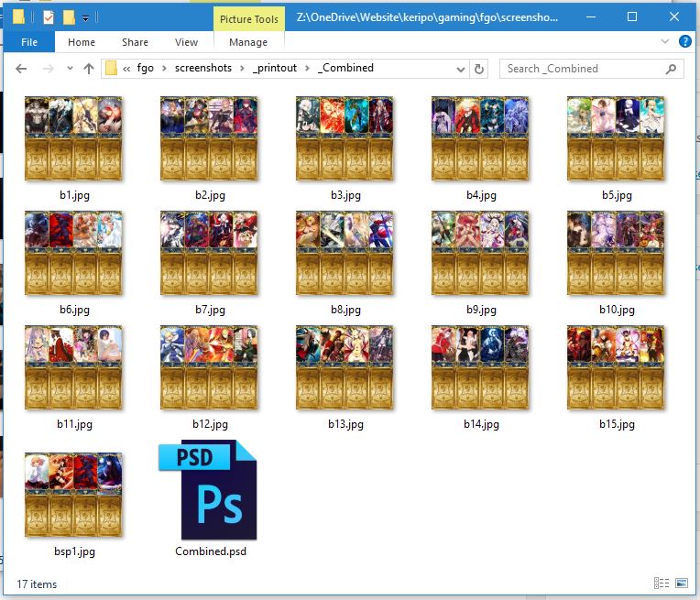Select the b2.jpg thumbnail
The image size is (700, 600).
[209, 139]
